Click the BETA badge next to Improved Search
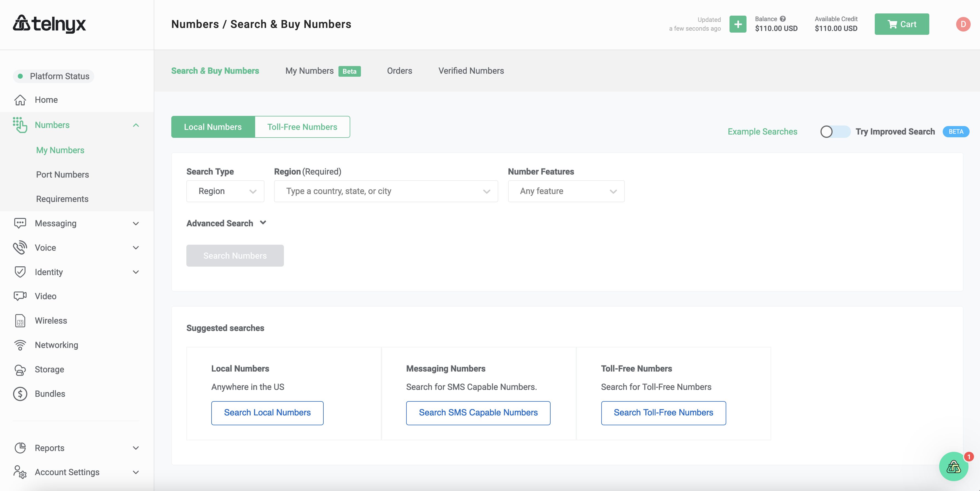This screenshot has height=491, width=980. [x=956, y=132]
